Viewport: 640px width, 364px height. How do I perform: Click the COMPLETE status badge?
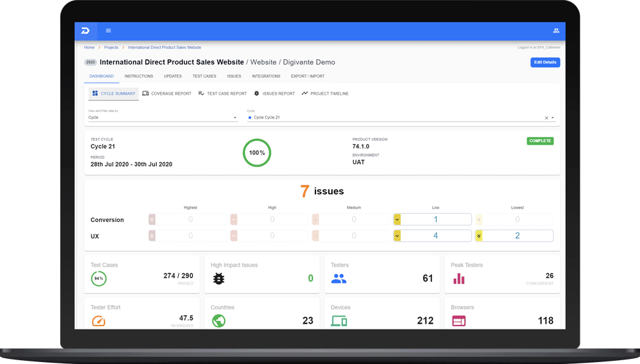540,141
